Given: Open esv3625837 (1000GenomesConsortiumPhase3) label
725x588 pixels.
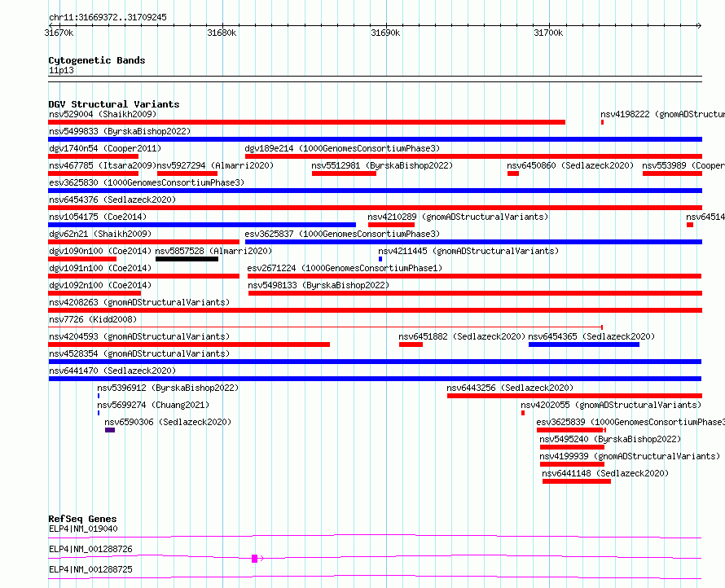Looking at the screenshot, I should pyautogui.click(x=342, y=234).
